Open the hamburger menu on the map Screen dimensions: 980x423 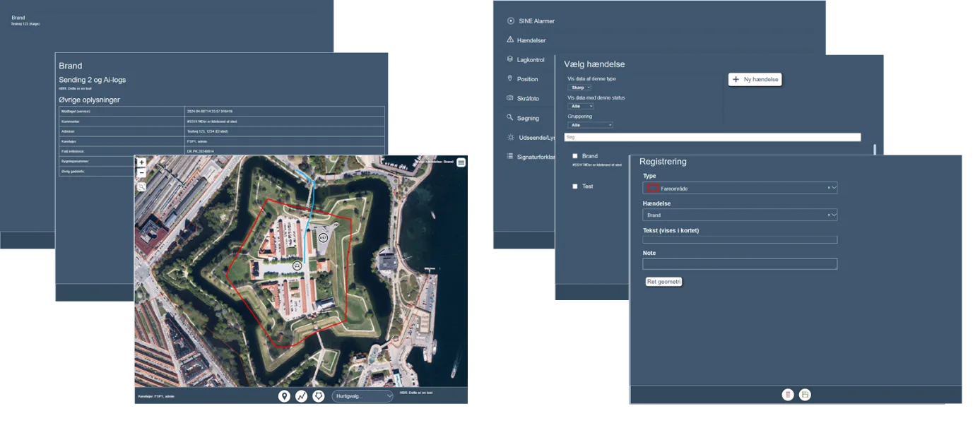pyautogui.click(x=461, y=162)
